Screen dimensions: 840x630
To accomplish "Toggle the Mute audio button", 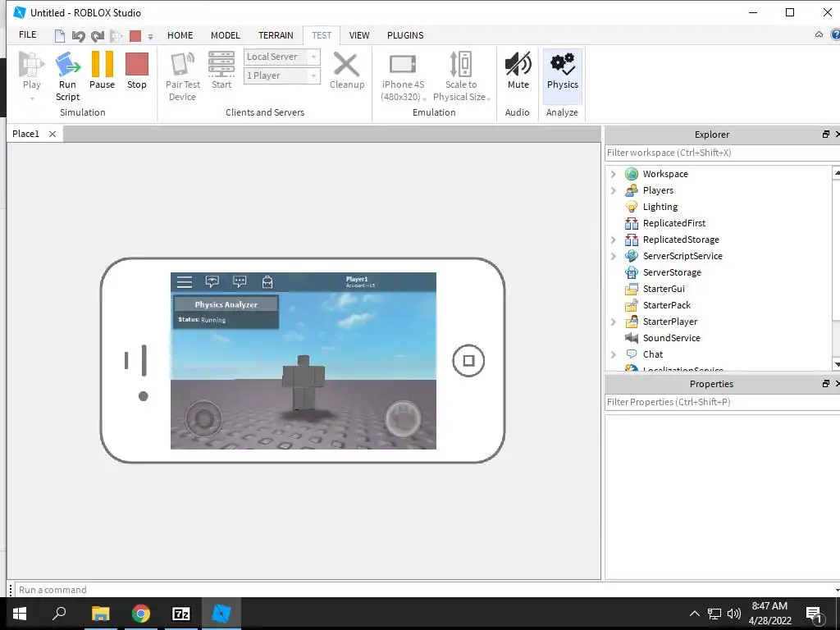I will point(518,70).
